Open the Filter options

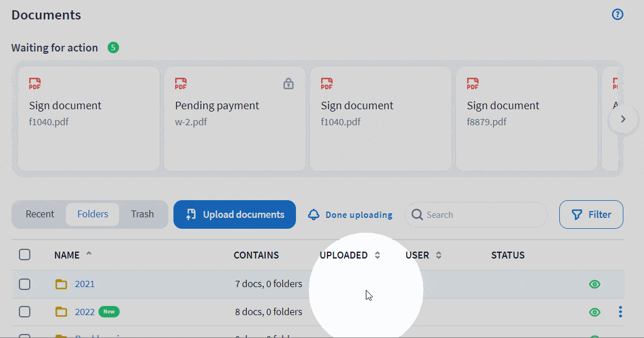click(x=591, y=214)
